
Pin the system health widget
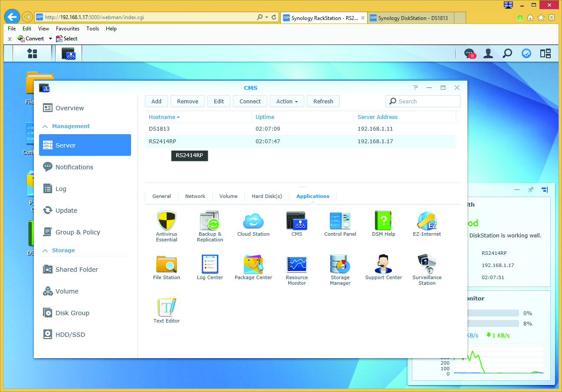530,190
